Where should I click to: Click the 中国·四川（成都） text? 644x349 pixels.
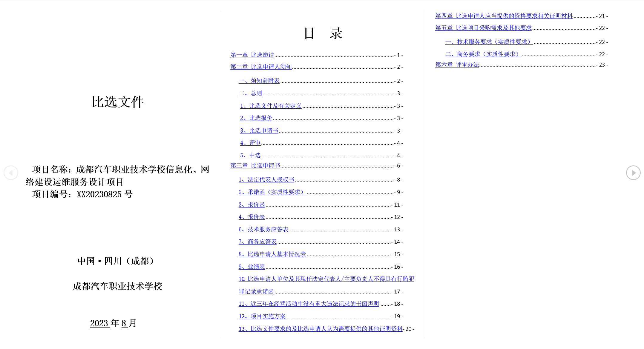click(x=117, y=261)
